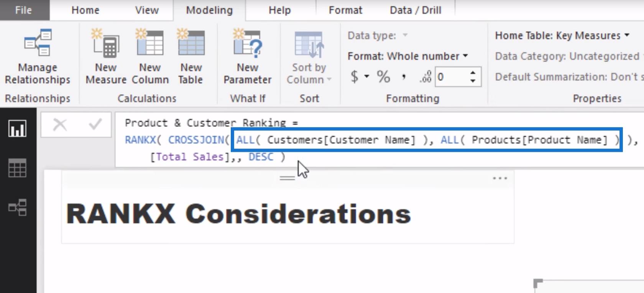This screenshot has width=644, height=293.
Task: Switch to Data view in sidebar
Action: pos(18,168)
